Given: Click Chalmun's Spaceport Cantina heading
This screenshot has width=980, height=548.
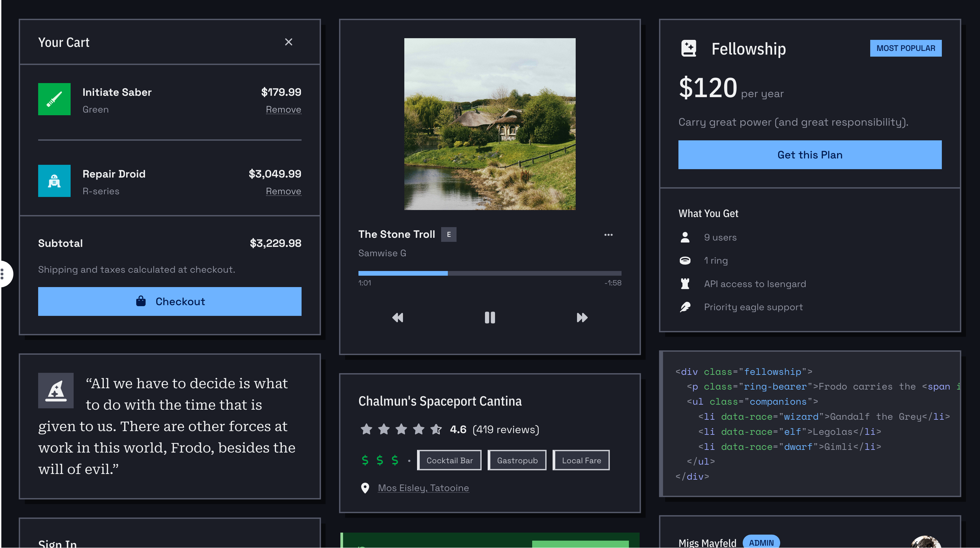Looking at the screenshot, I should click(x=440, y=401).
